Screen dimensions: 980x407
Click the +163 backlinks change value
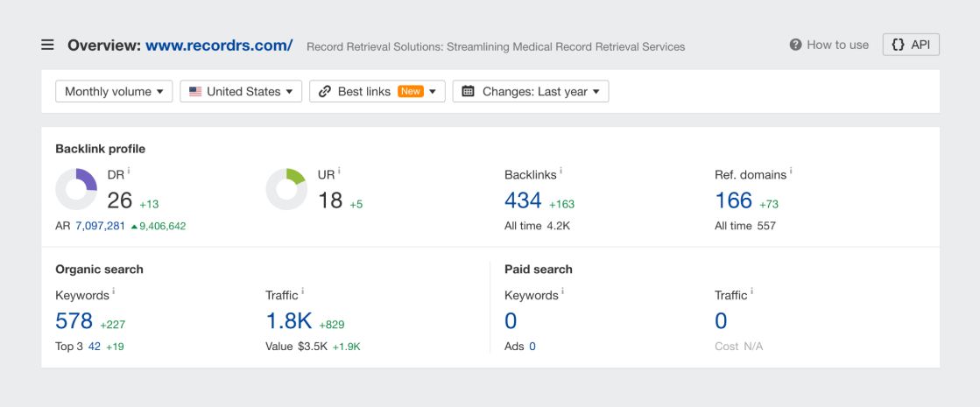tap(562, 204)
